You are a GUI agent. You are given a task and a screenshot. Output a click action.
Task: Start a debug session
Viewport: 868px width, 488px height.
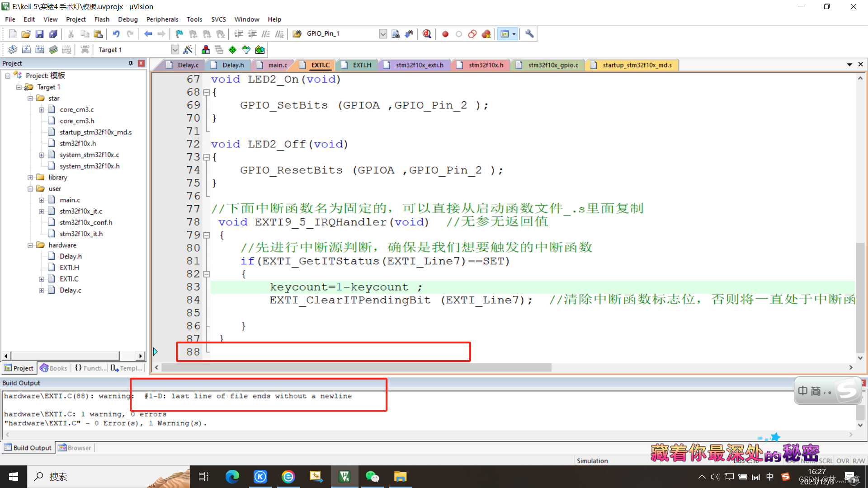pyautogui.click(x=427, y=33)
